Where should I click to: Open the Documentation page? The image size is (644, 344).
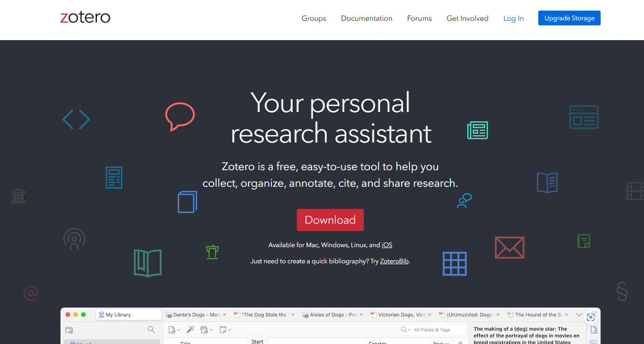(367, 18)
